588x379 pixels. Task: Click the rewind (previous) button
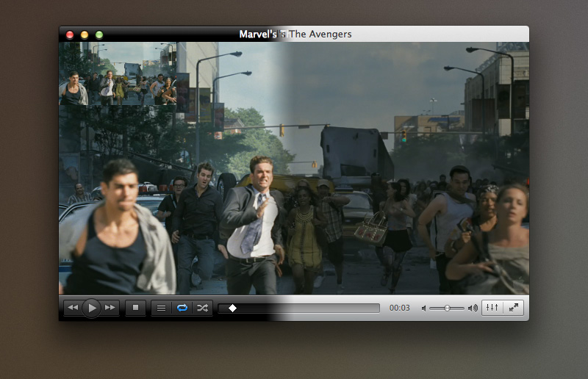(x=71, y=308)
